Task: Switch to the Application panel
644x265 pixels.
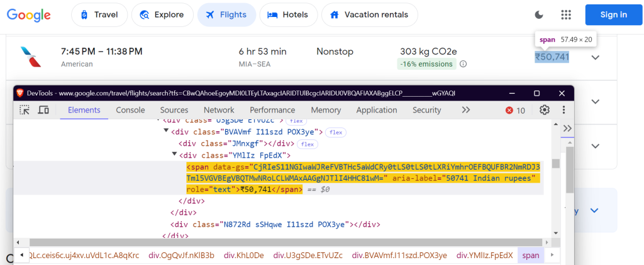Action: pyautogui.click(x=377, y=110)
